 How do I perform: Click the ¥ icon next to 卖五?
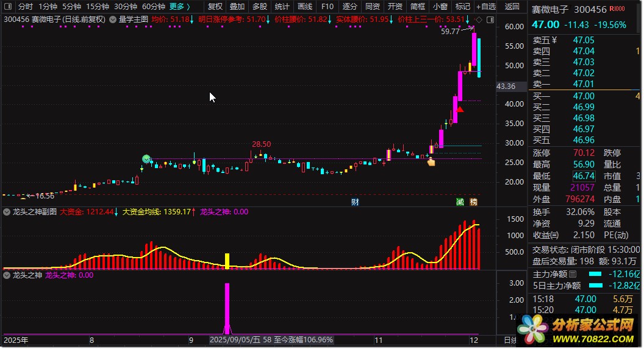pos(554,40)
